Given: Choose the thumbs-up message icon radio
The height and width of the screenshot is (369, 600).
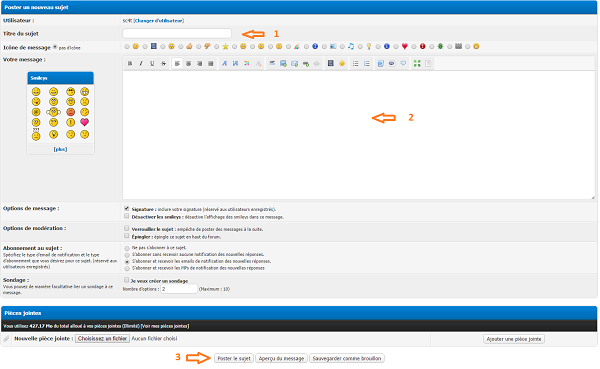Looking at the screenshot, I should pos(181,47).
